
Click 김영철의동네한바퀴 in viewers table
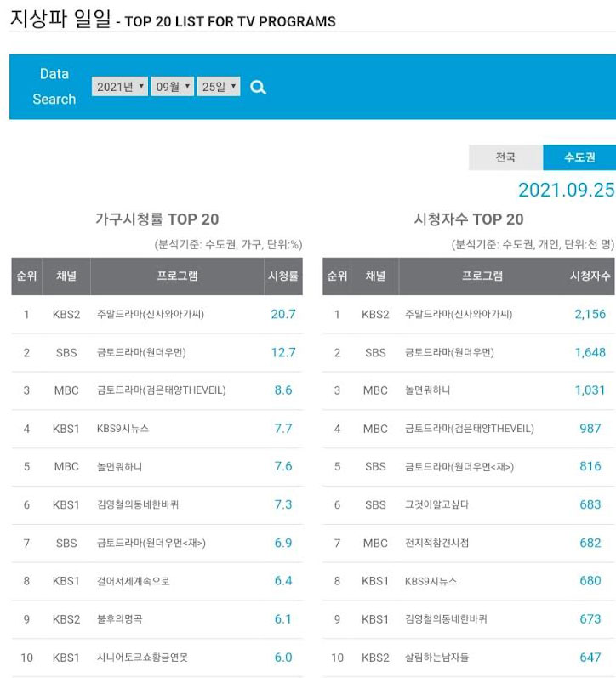(x=446, y=619)
